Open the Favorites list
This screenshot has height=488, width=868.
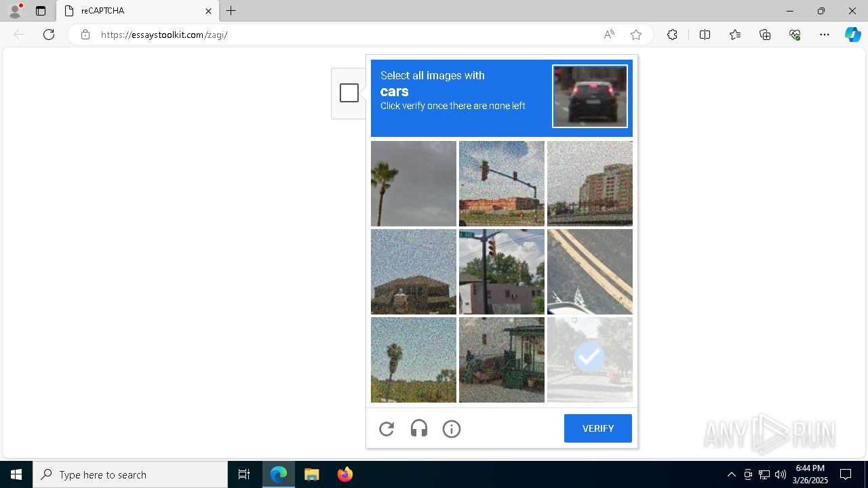pyautogui.click(x=735, y=35)
